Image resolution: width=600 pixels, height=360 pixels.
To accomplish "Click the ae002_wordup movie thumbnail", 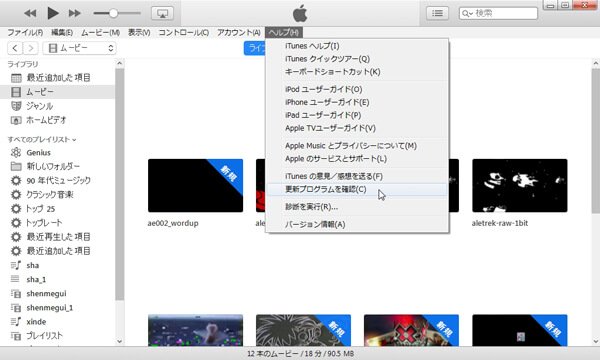I will coord(196,186).
